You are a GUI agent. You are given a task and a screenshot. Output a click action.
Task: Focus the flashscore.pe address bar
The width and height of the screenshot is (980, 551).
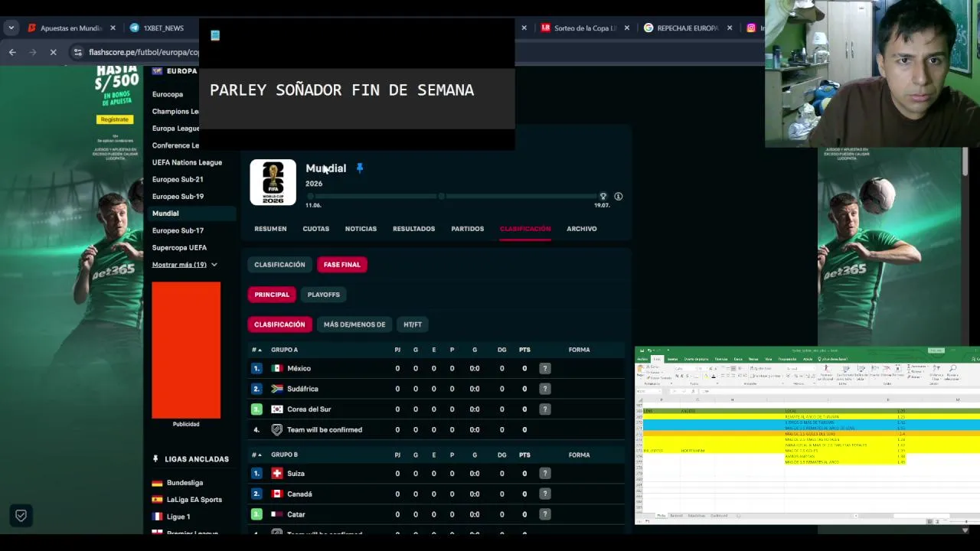[143, 52]
